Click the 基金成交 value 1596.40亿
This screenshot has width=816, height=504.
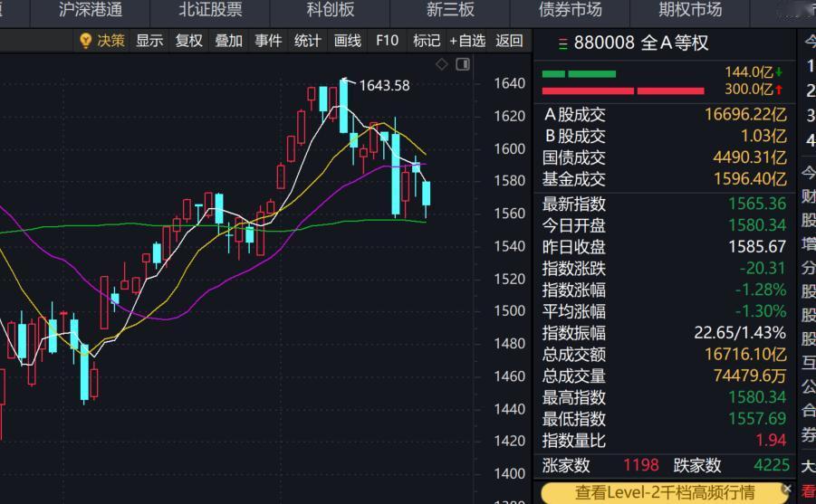[x=750, y=179]
